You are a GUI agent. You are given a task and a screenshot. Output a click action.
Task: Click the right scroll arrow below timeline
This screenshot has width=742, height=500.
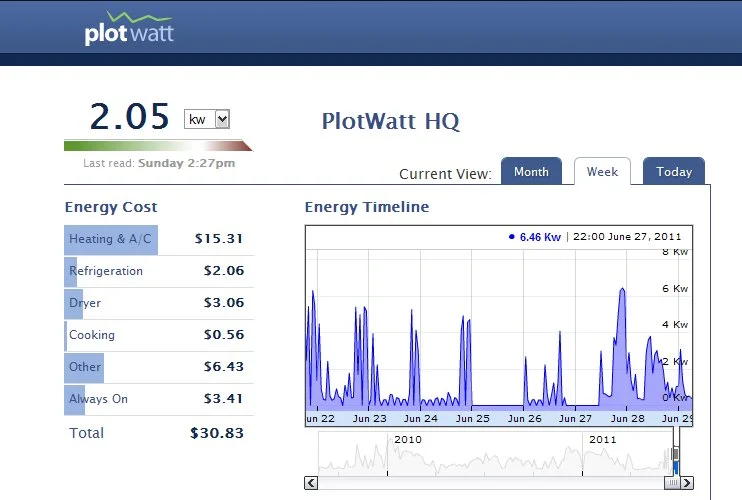(687, 482)
